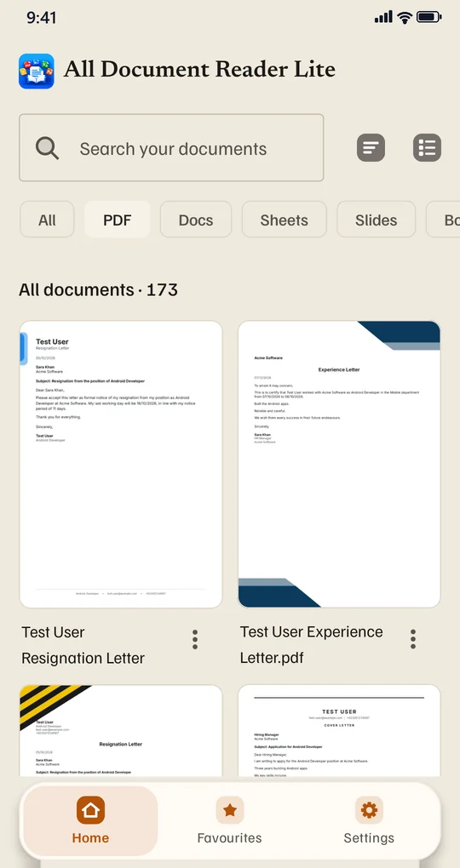Click the 'Test User Resignation Letter' file name
This screenshot has width=460, height=868.
(83, 645)
